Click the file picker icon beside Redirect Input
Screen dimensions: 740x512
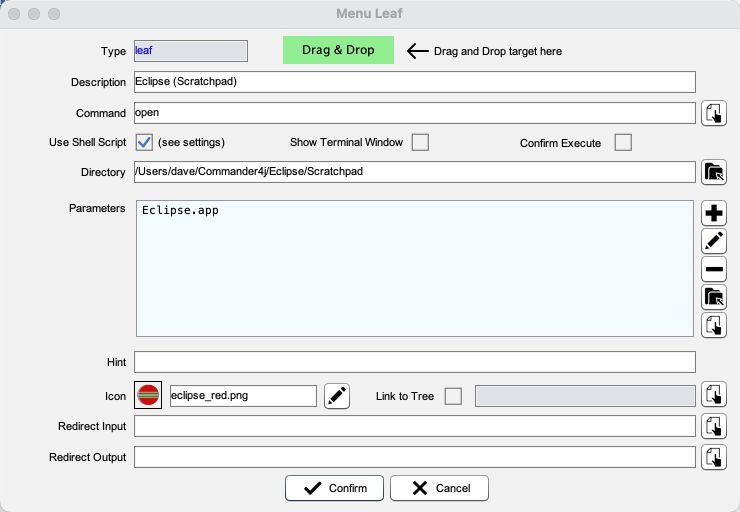(713, 427)
